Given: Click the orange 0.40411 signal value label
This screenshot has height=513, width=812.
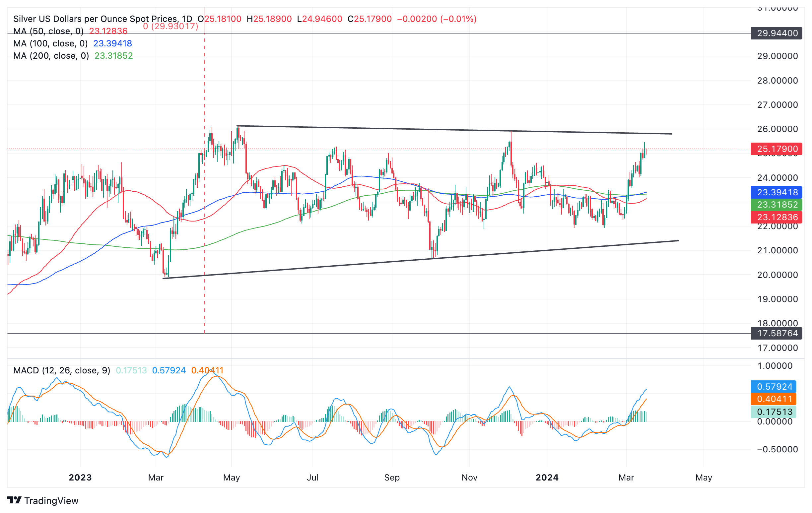Looking at the screenshot, I should point(774,399).
